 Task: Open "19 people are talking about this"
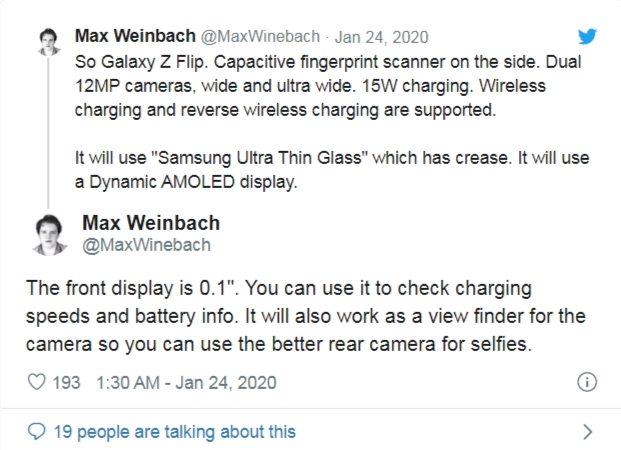tap(174, 432)
